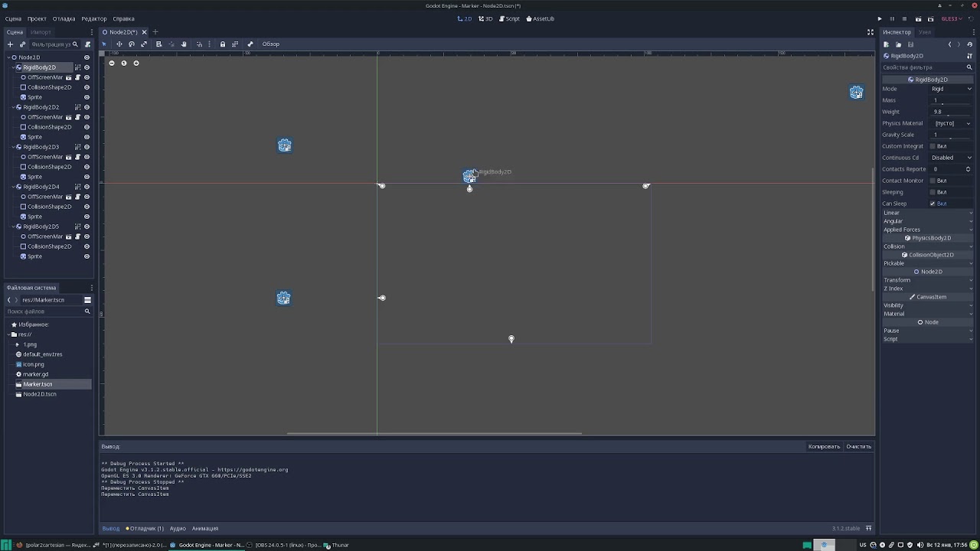The image size is (980, 551).
Task: Switch to the Узел tab
Action: click(925, 32)
